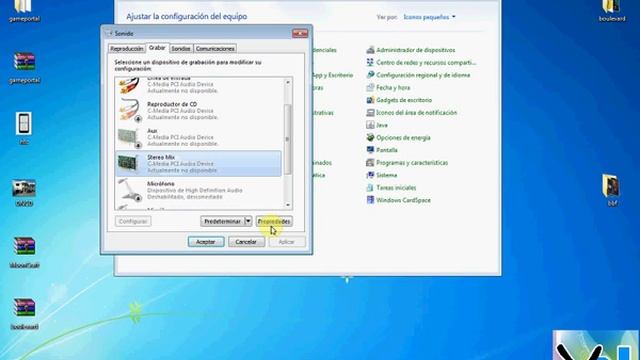Image resolution: width=640 pixels, height=360 pixels.
Task: Open the Predeterminar dropdown arrow
Action: point(248,221)
